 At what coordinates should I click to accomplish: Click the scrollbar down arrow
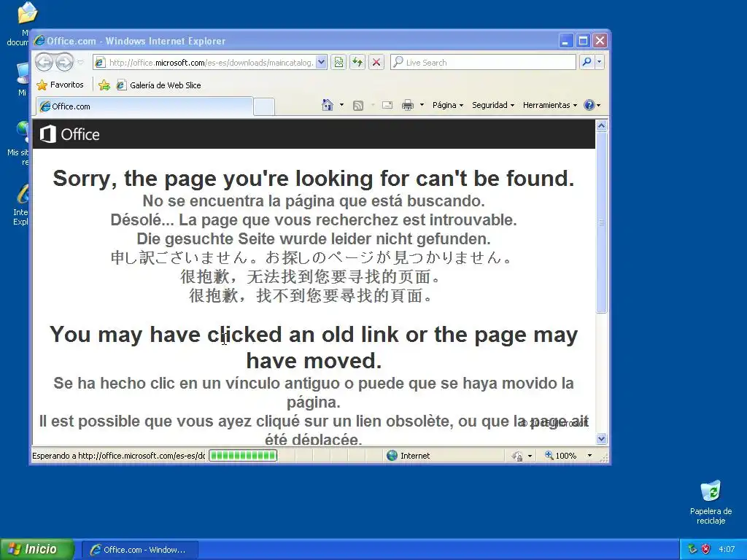coord(601,438)
